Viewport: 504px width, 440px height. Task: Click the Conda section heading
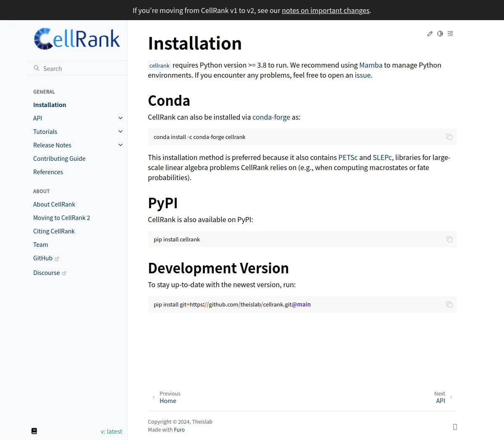(x=169, y=101)
